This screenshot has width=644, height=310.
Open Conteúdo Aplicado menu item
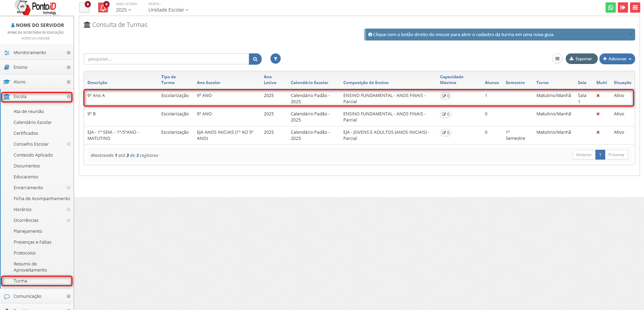tap(33, 155)
